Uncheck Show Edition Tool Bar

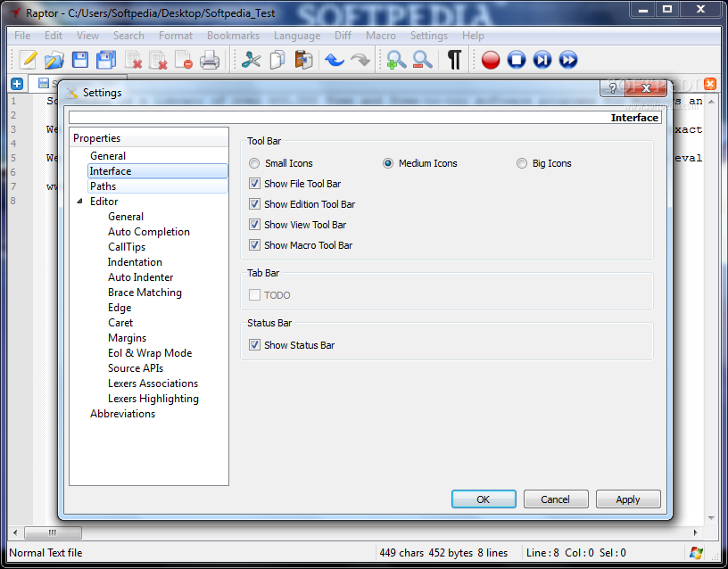pos(254,203)
